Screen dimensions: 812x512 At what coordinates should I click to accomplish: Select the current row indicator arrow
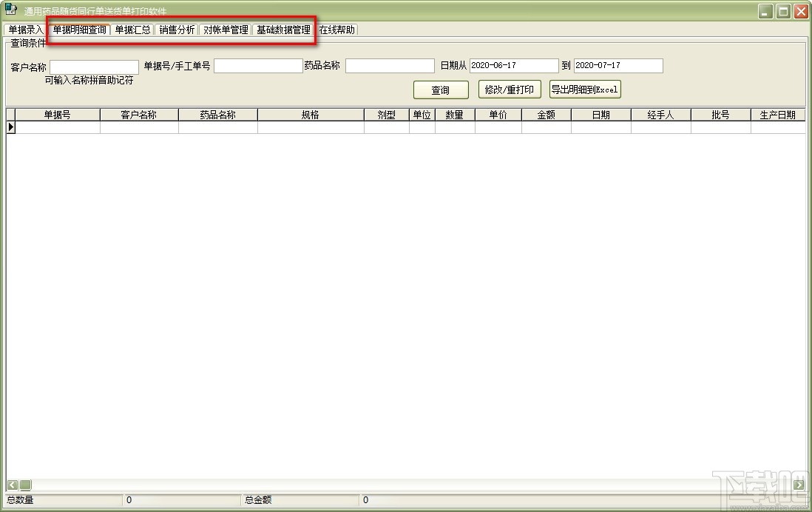11,127
